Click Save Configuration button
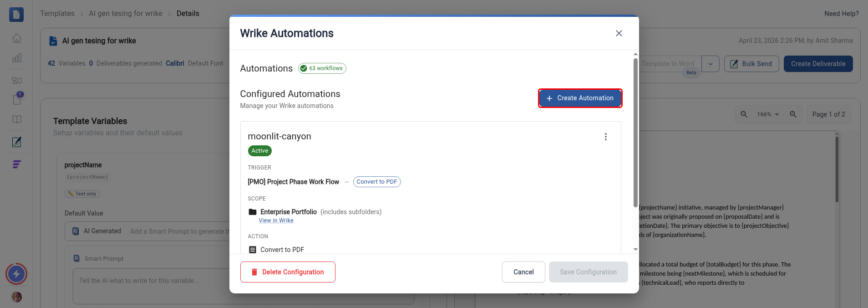The height and width of the screenshot is (308, 868). tap(588, 272)
